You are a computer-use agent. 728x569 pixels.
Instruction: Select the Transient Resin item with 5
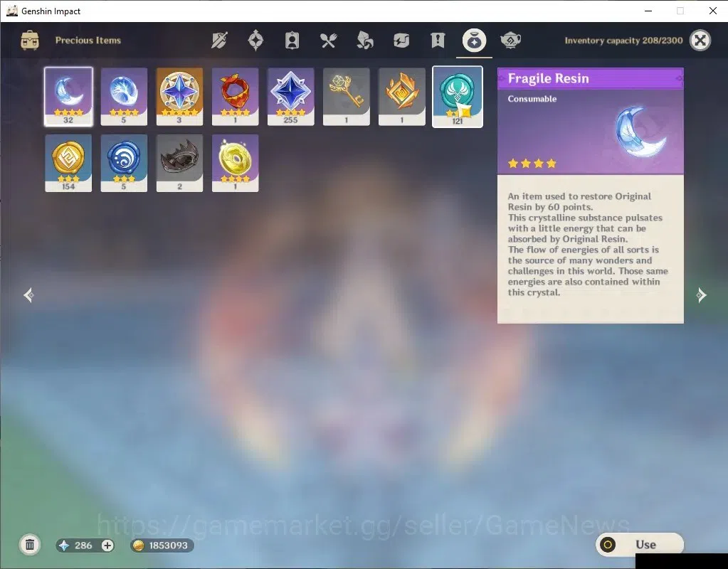pyautogui.click(x=124, y=97)
